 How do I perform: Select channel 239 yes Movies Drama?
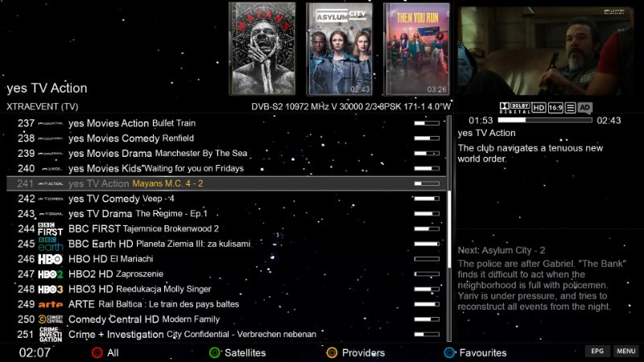tap(226, 154)
